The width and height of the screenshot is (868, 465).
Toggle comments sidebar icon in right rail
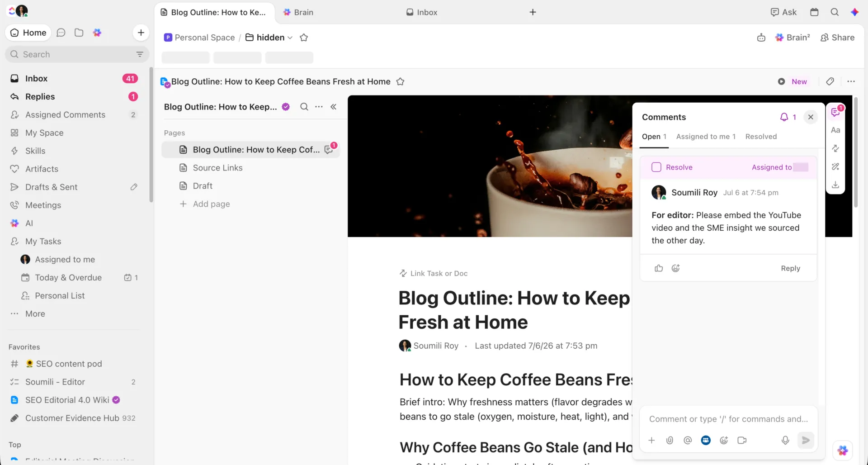835,112
